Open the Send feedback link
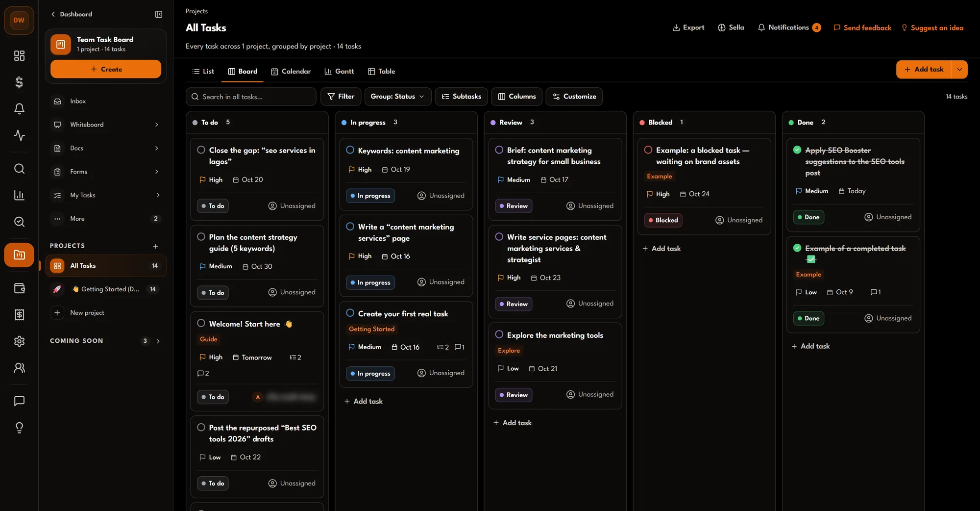 point(862,27)
